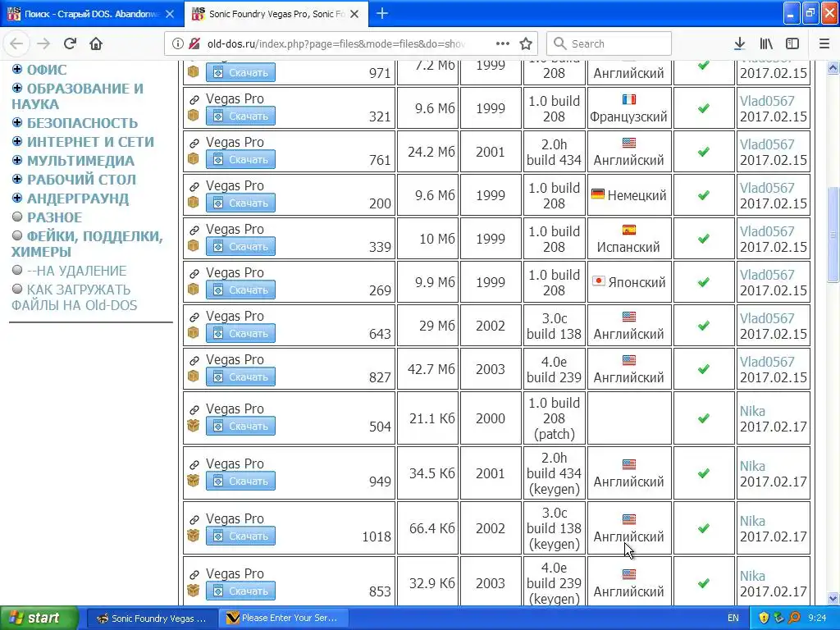Switch to Please Enter Your Ser... taskbar window

click(x=284, y=618)
